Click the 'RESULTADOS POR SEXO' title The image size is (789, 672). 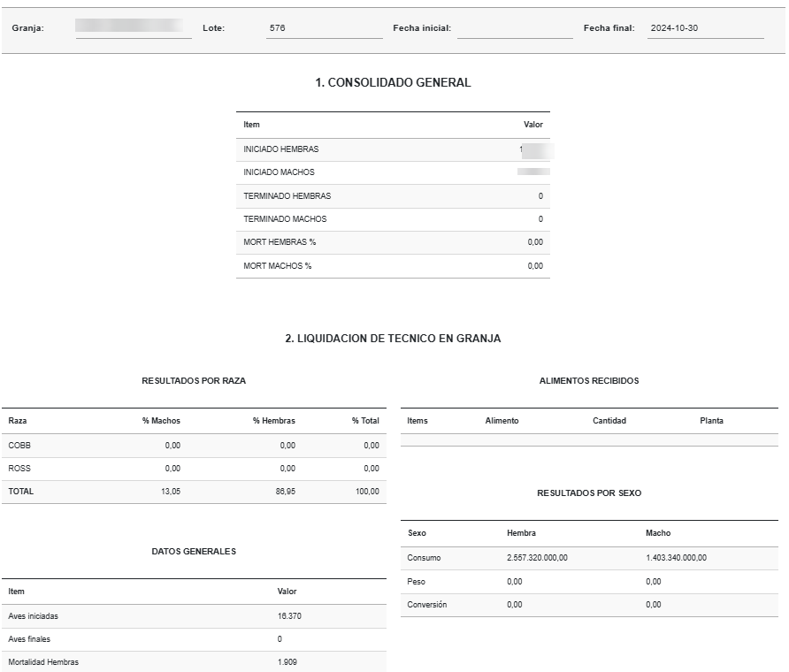[x=589, y=493]
